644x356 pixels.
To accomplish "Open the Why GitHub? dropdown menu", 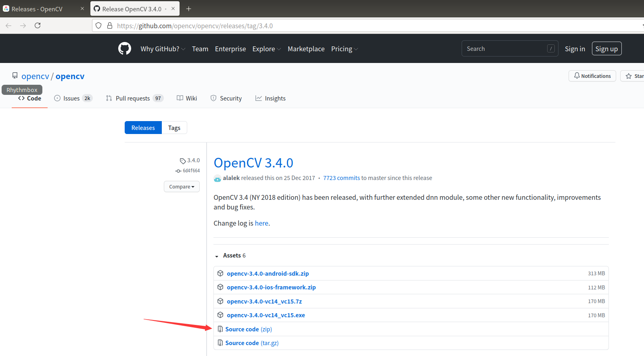I will tap(163, 49).
